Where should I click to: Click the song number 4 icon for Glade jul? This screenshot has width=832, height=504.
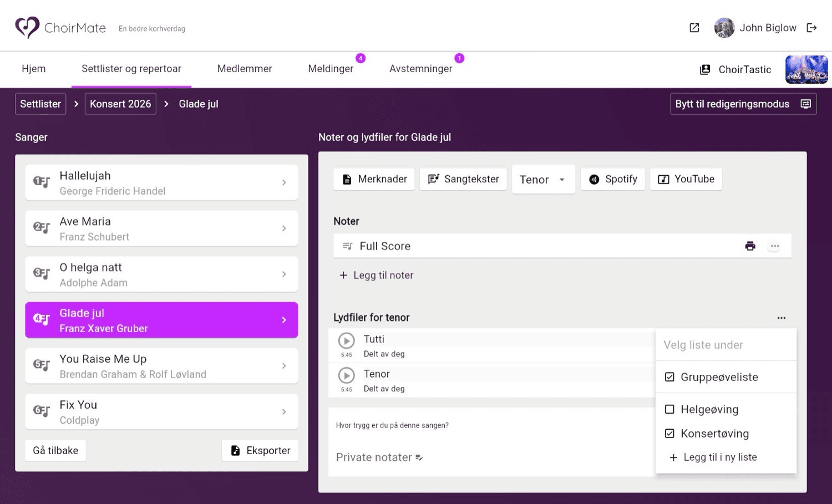(x=42, y=320)
